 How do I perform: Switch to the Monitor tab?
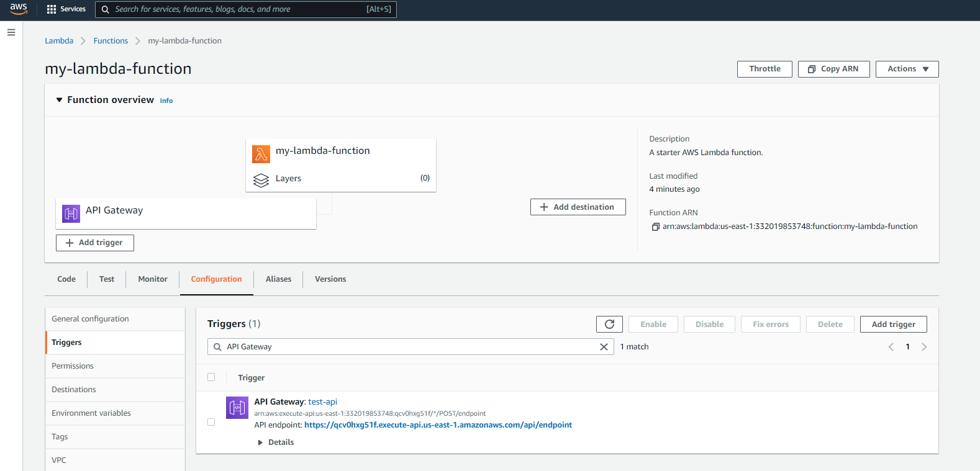153,279
